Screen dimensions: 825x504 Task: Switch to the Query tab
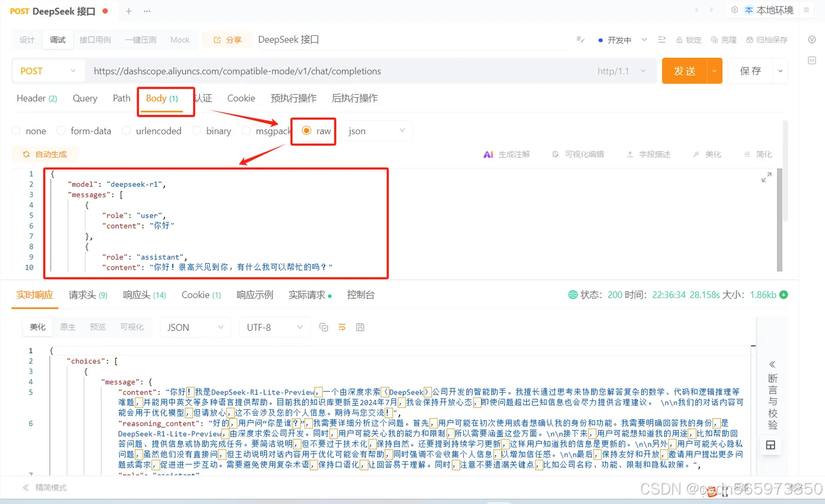click(x=85, y=98)
